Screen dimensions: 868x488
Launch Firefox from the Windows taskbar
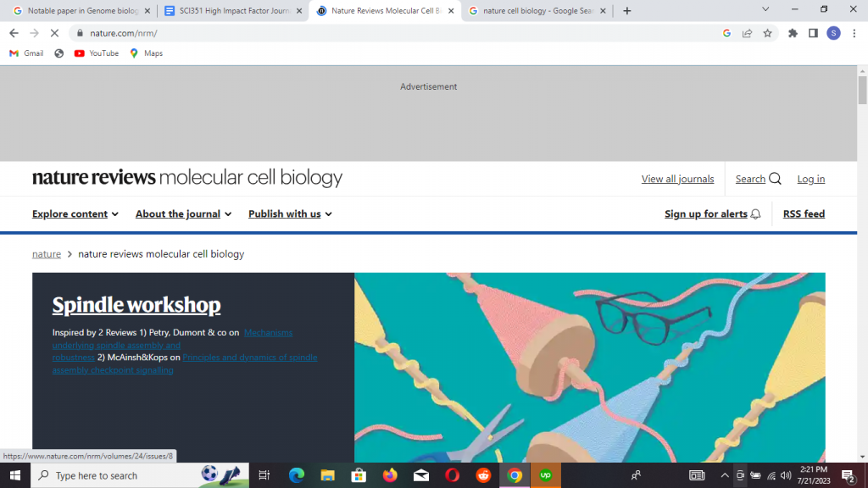pos(390,475)
